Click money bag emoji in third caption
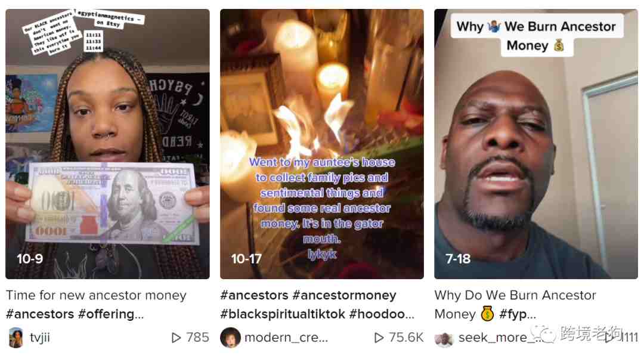 tap(488, 314)
